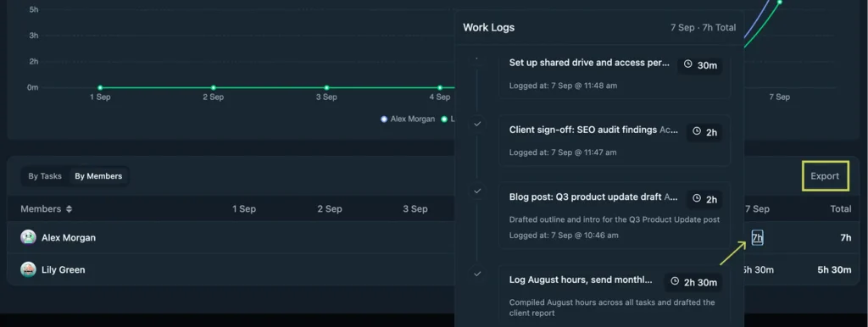This screenshot has width=868, height=327.
Task: Click the 3 Sep column header in table
Action: pyautogui.click(x=415, y=209)
